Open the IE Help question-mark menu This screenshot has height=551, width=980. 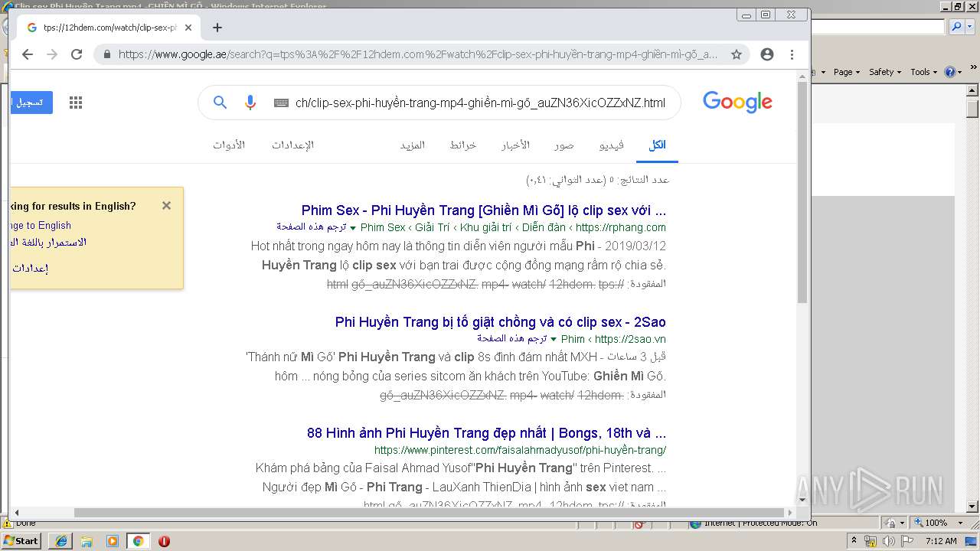pos(952,72)
